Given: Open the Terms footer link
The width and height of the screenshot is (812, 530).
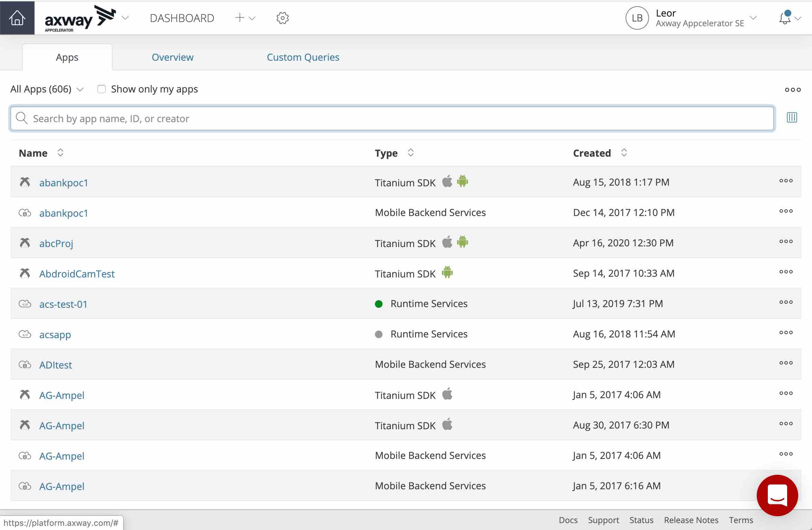Looking at the screenshot, I should point(741,520).
